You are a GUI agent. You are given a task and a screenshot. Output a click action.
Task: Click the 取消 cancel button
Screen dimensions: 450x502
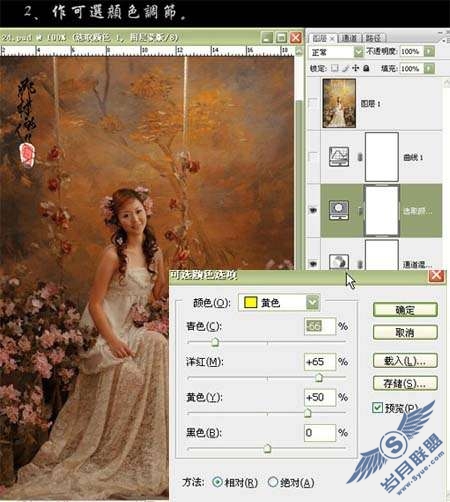click(x=405, y=332)
